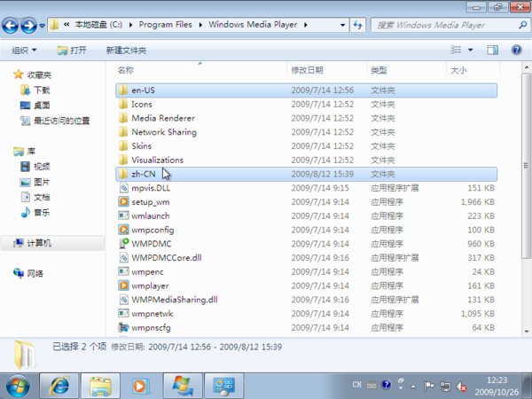Click the file list vertical scrollbar
This screenshot has height=399, width=532.
tap(526, 165)
